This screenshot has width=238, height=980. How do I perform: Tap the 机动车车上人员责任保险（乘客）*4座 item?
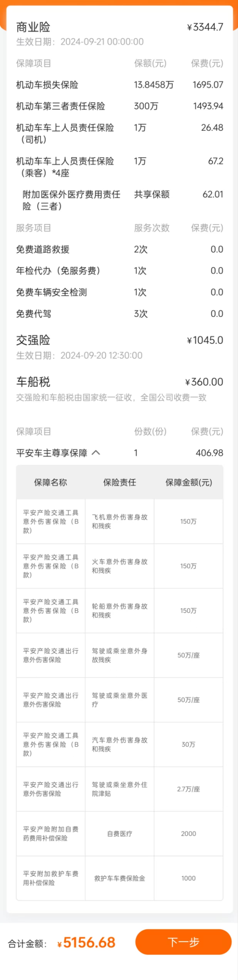120,167
